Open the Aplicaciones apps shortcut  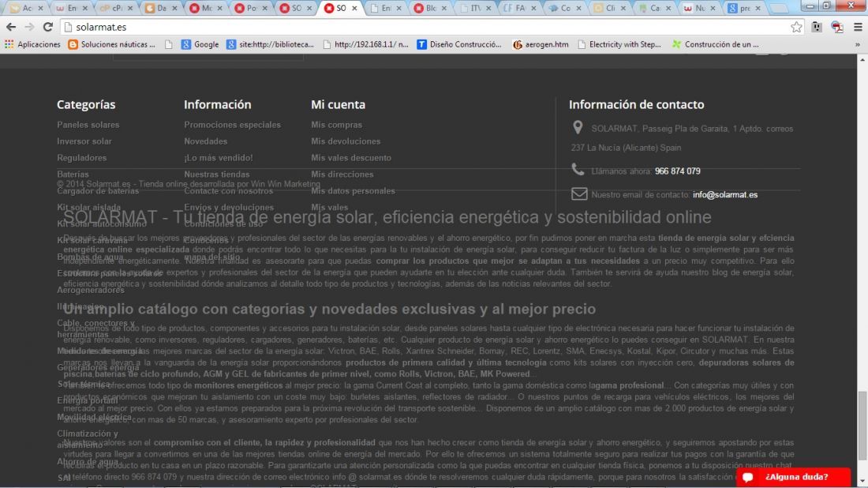click(x=32, y=44)
